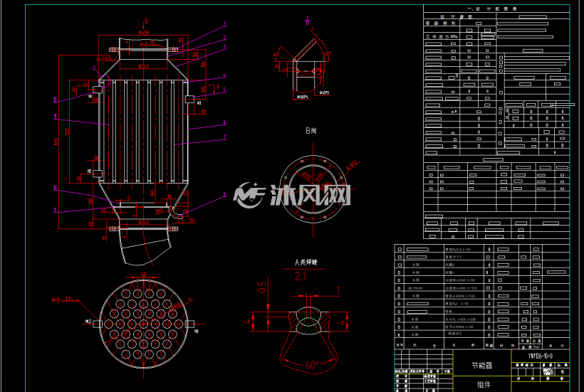Click the '组件' text in title block
This screenshot has height=392, width=584.
coord(484,385)
